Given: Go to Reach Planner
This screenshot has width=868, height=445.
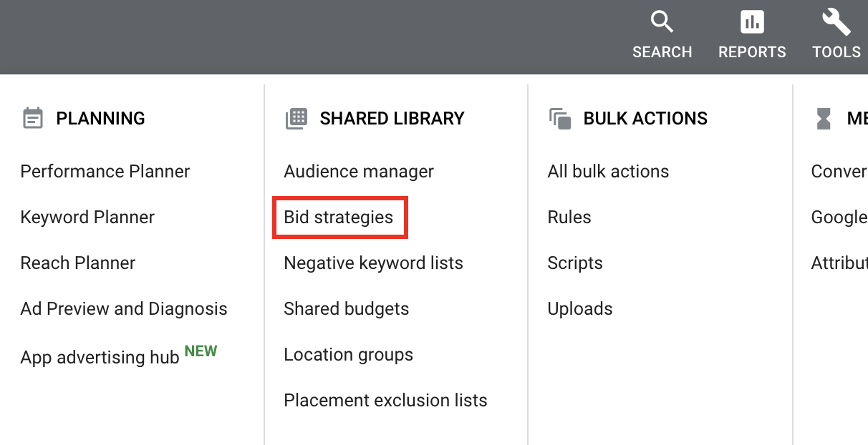Looking at the screenshot, I should click(x=78, y=263).
